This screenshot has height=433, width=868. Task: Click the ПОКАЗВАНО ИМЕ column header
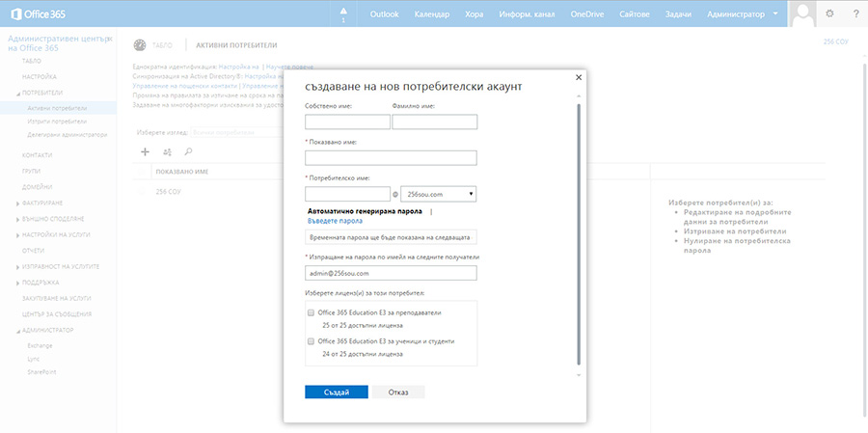click(182, 172)
